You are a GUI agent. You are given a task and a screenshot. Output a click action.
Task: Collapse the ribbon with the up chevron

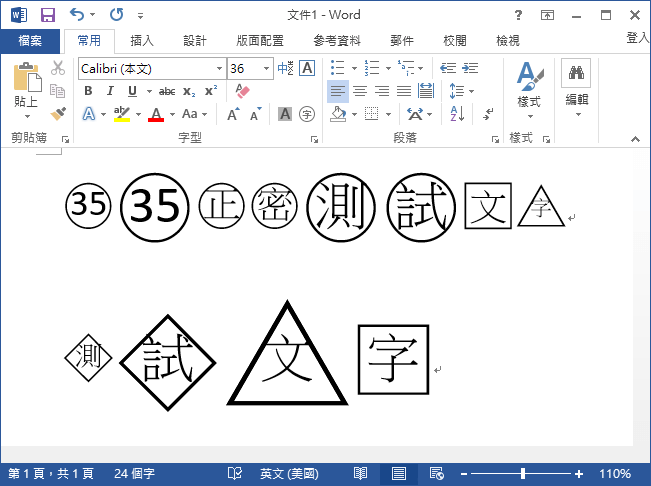635,139
